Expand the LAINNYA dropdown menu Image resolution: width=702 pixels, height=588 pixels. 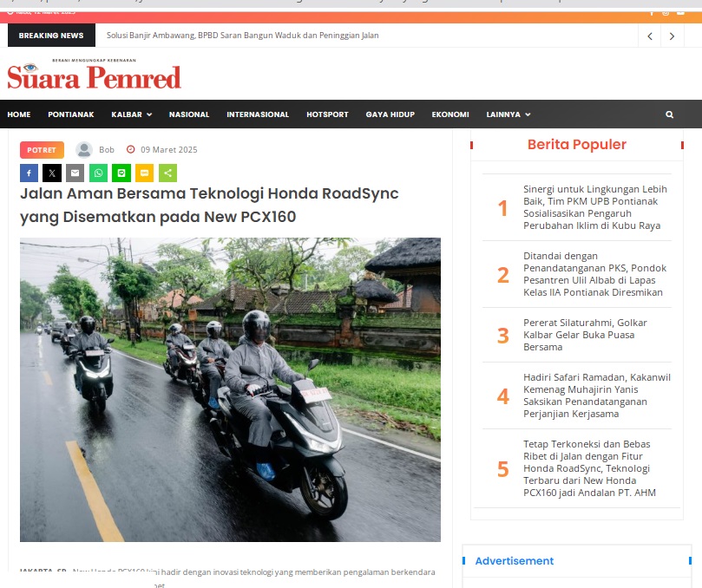[x=508, y=114]
